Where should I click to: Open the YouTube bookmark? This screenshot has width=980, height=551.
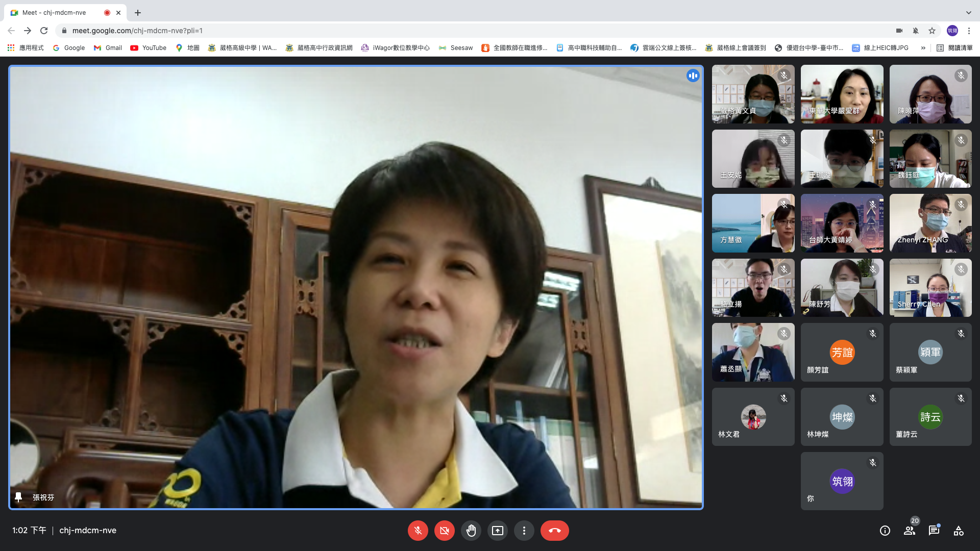[x=149, y=48]
